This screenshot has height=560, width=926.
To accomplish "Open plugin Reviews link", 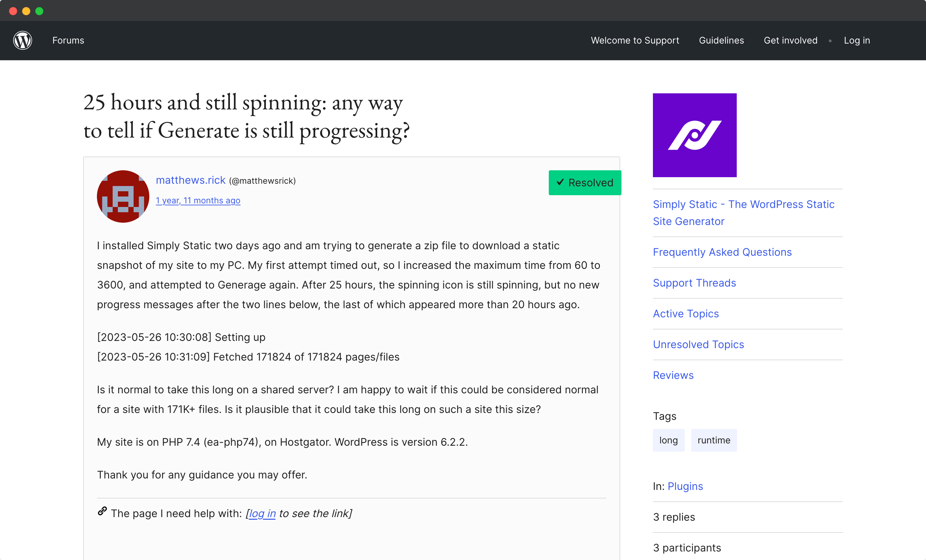I will tap(673, 375).
